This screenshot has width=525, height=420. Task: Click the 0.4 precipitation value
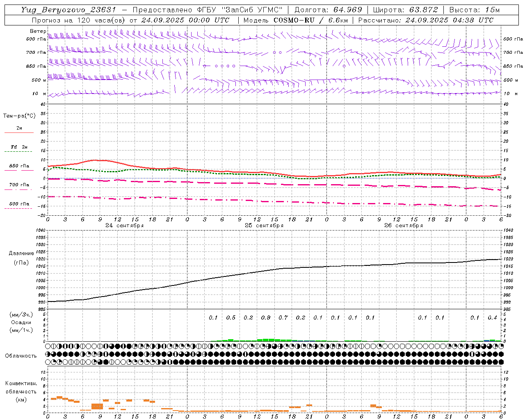coord(492,317)
